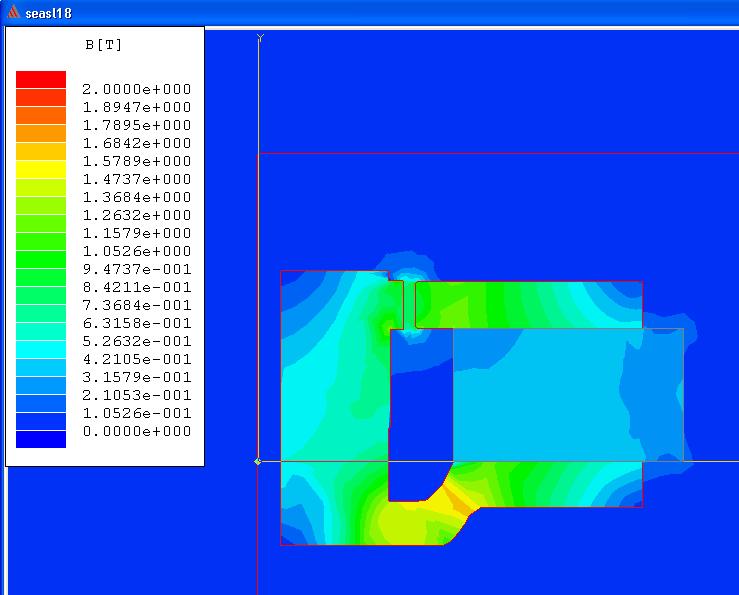Click the legend value 1.3684e+000

137,197
